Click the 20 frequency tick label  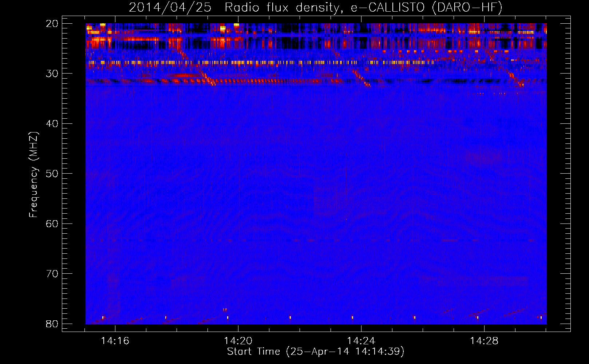click(x=52, y=24)
